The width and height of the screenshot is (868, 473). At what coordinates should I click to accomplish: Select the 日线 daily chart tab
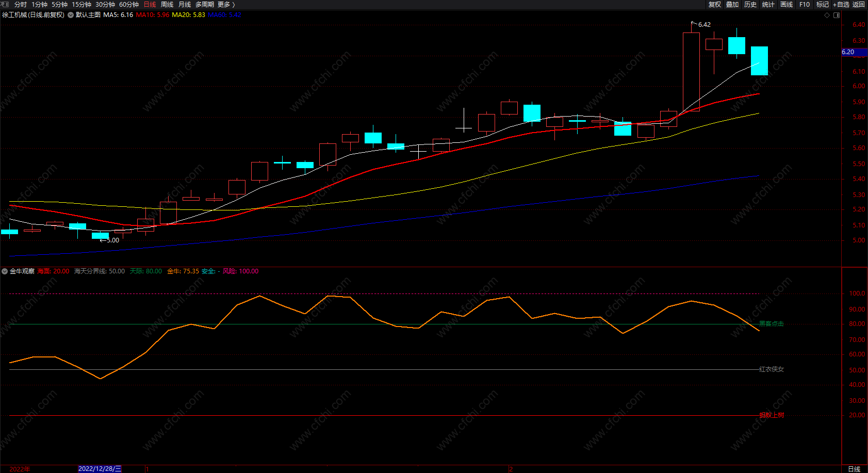(150, 5)
